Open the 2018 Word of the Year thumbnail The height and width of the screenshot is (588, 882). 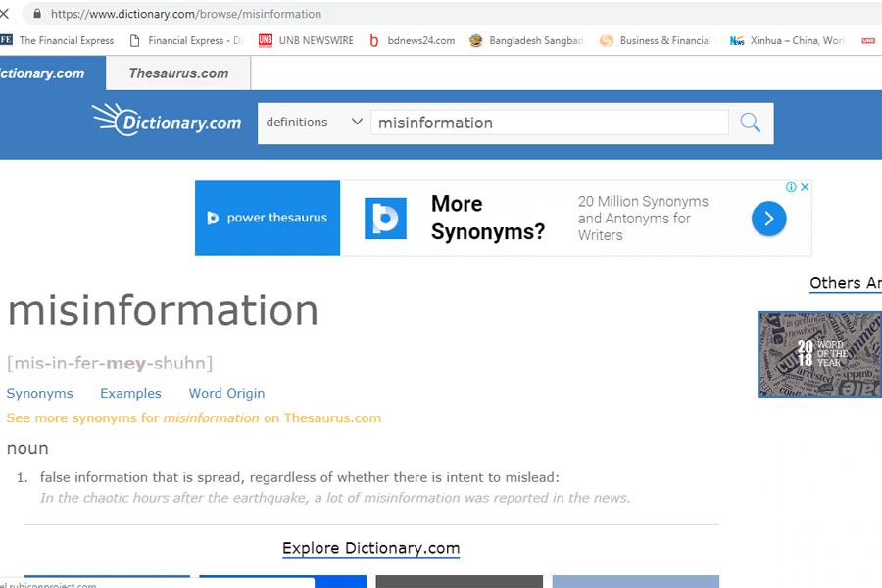point(818,354)
